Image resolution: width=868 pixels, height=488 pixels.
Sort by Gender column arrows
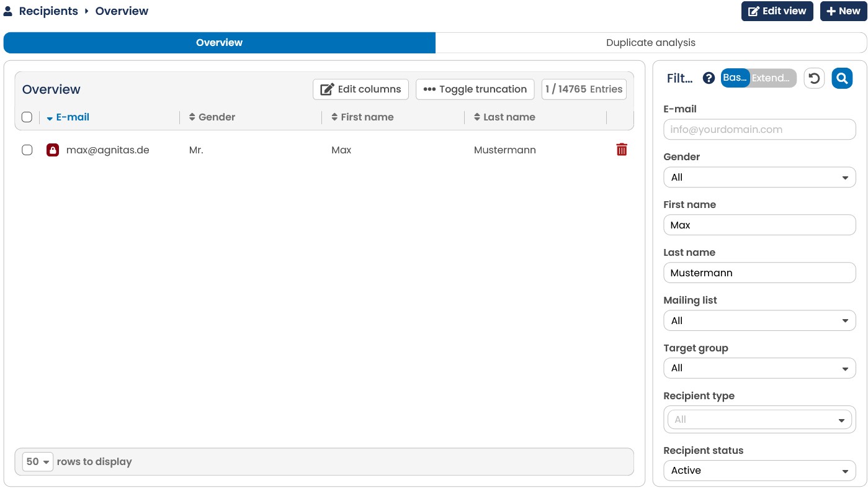(192, 117)
